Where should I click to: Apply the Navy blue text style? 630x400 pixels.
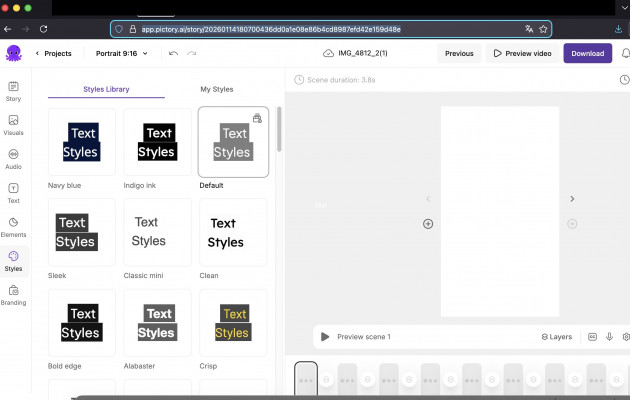tap(81, 143)
